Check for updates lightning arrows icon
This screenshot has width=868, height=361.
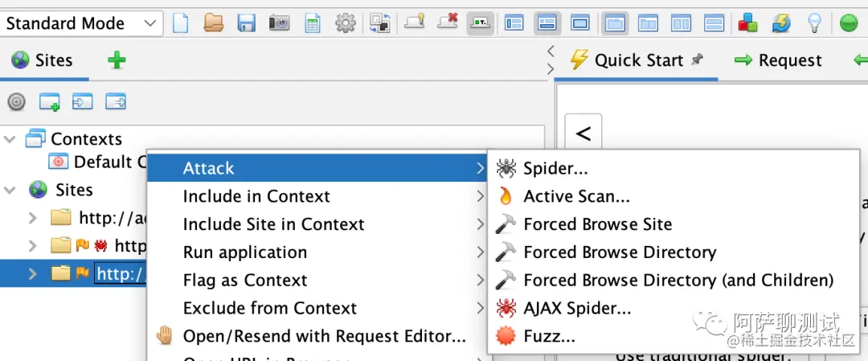781,23
